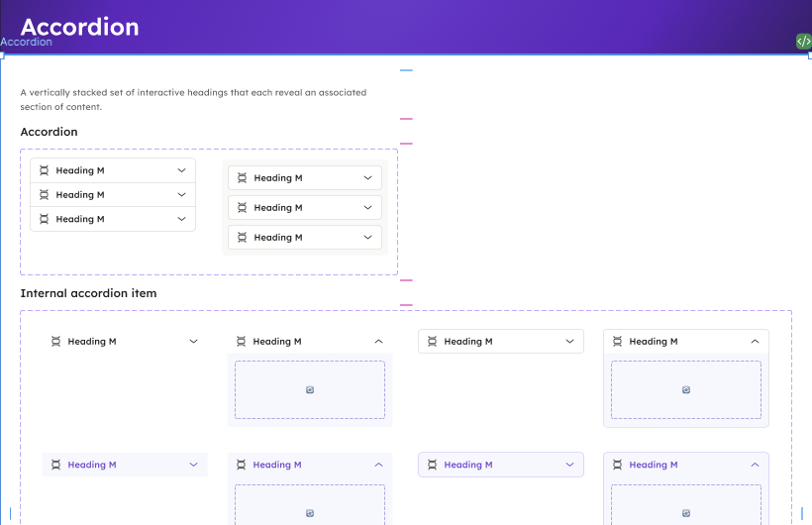
Task: Expand the purple borderless collapsed internal item
Action: click(x=193, y=465)
